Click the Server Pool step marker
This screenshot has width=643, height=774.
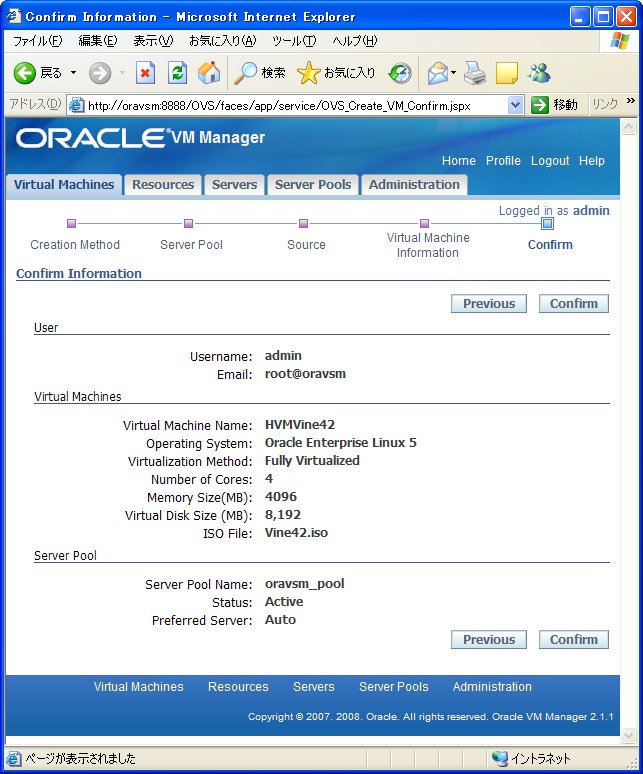tap(188, 224)
